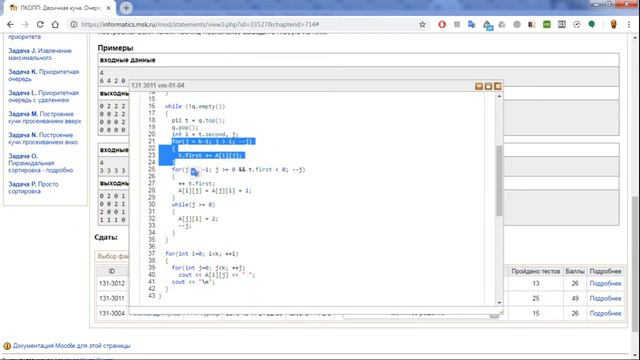This screenshot has height=360, width=640.
Task: Click the clock-shaped extension icon
Action: (x=577, y=24)
